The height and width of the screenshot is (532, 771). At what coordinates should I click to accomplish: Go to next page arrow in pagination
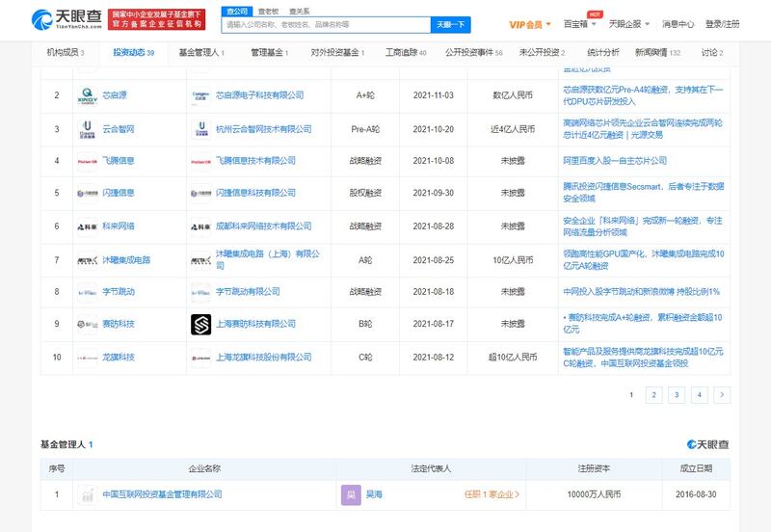point(722,395)
